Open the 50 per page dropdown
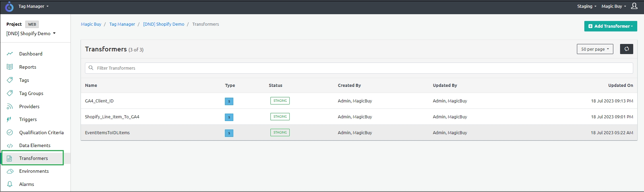This screenshot has width=644, height=192. [595, 49]
